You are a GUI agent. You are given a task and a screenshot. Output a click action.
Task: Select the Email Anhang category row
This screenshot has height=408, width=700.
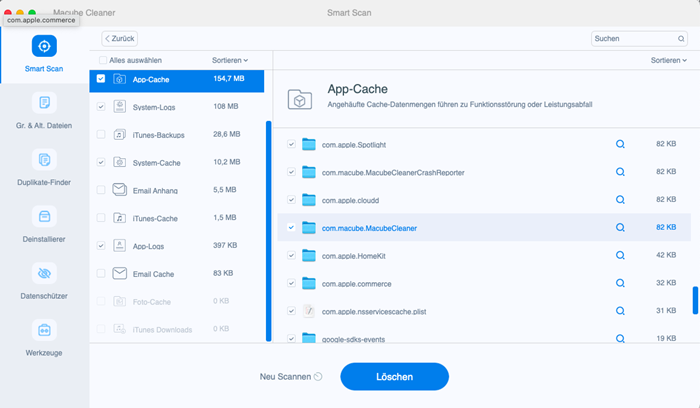tap(177, 190)
